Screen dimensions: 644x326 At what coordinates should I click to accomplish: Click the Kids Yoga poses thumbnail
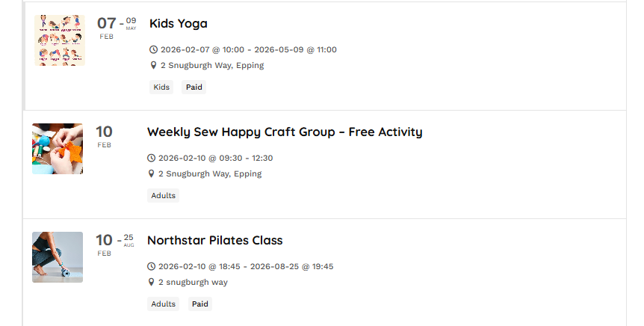coord(60,40)
